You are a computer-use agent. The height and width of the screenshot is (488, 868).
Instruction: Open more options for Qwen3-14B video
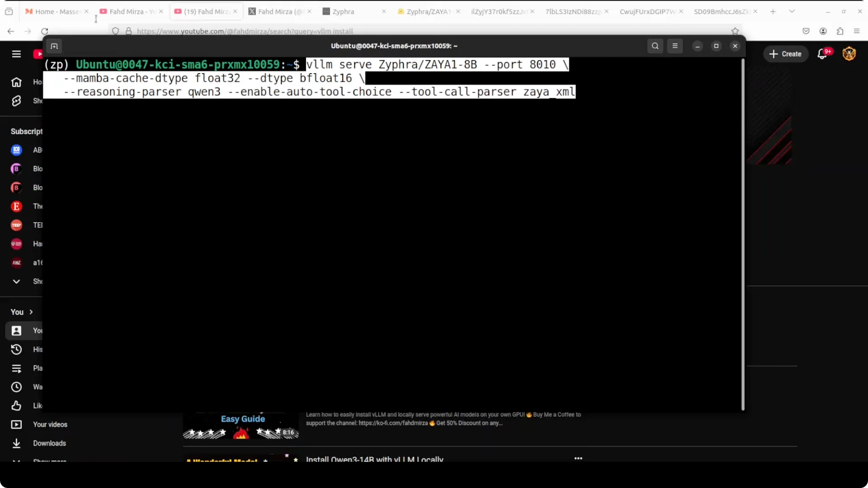578,458
